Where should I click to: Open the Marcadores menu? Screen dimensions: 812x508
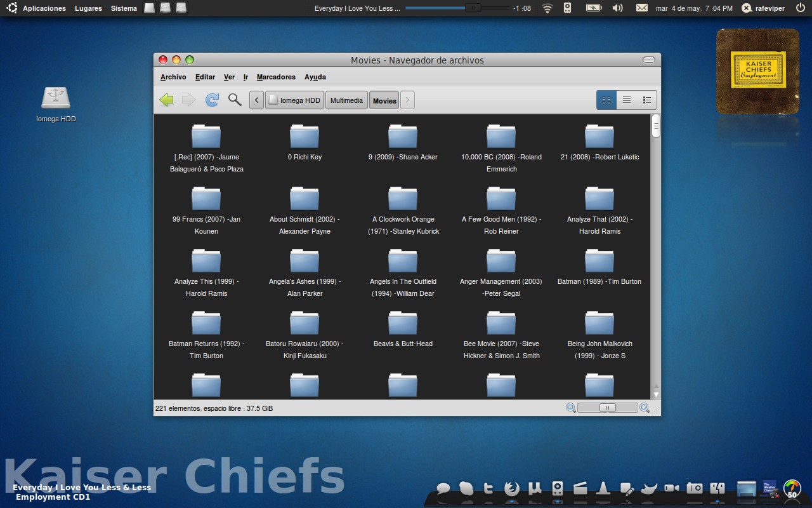point(276,77)
